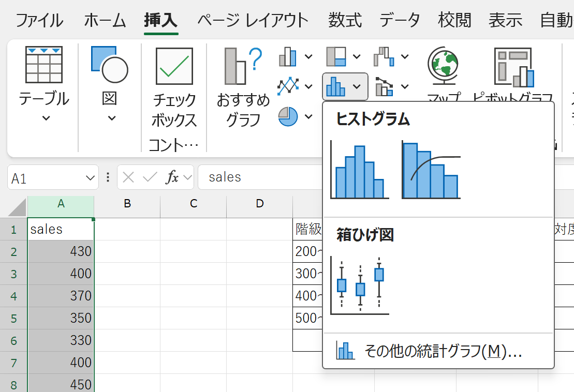Open その他の統計グラフ dialog
The height and width of the screenshot is (392, 574).
point(430,352)
